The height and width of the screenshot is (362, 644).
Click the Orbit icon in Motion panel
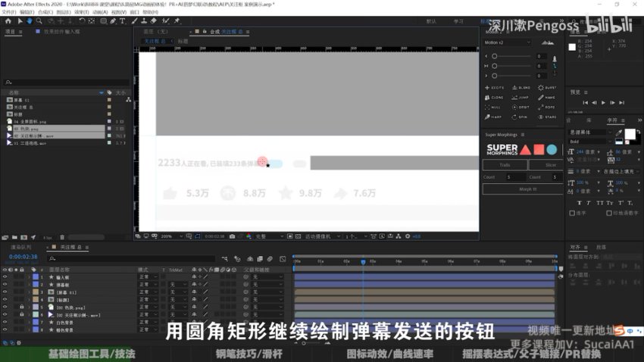(x=521, y=107)
